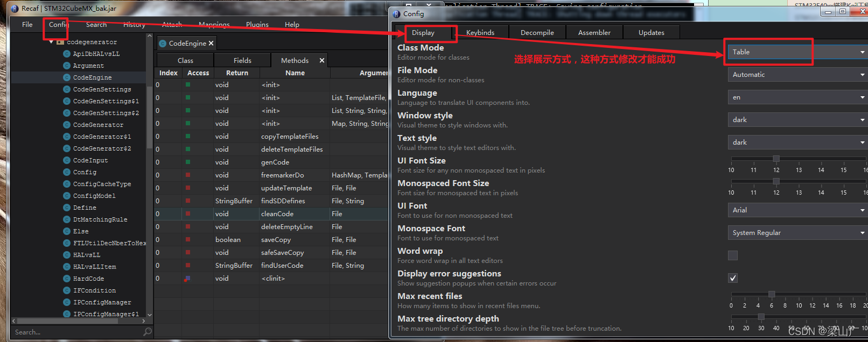Open the Class Mode dropdown showing Table

coord(797,52)
